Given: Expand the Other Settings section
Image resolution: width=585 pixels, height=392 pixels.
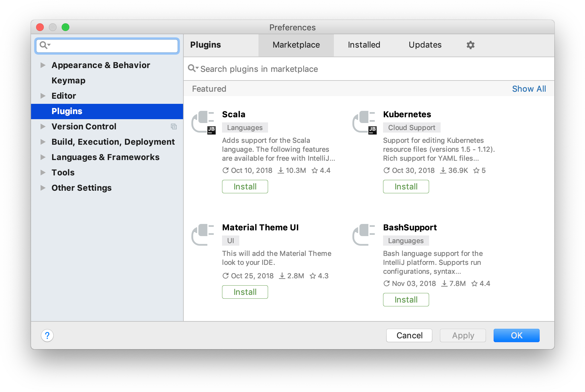Looking at the screenshot, I should click(43, 188).
